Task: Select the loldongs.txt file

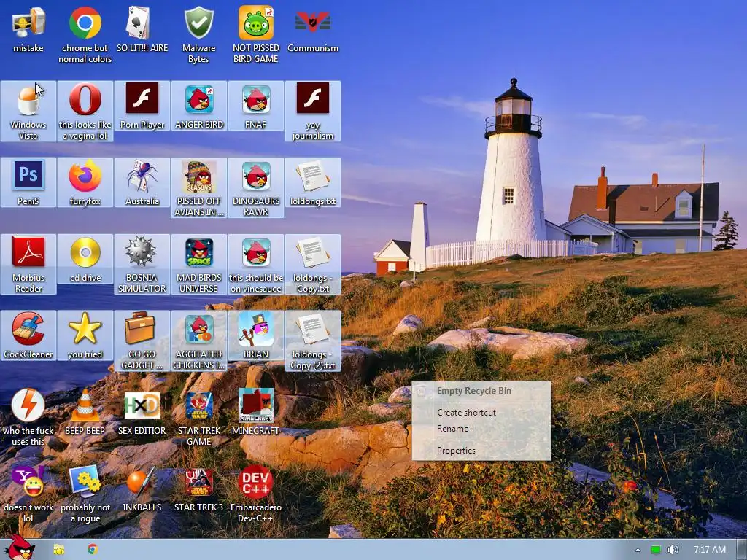Action: coord(312,182)
